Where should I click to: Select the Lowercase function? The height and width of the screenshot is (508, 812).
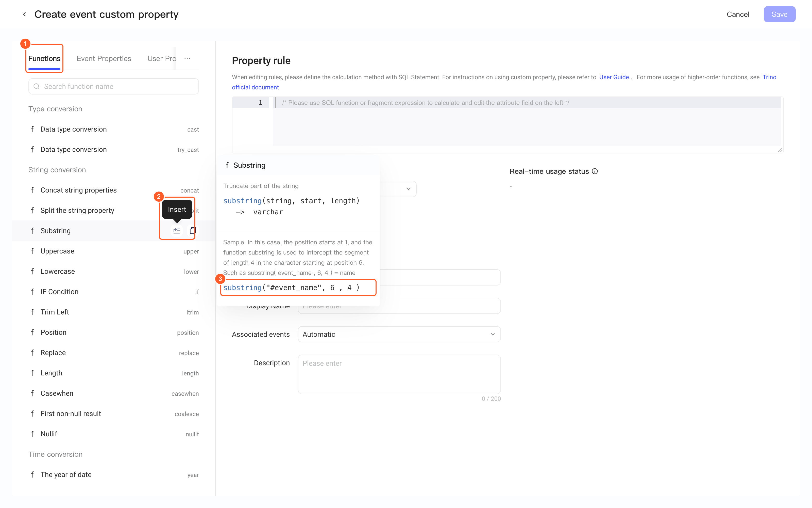[x=113, y=272]
